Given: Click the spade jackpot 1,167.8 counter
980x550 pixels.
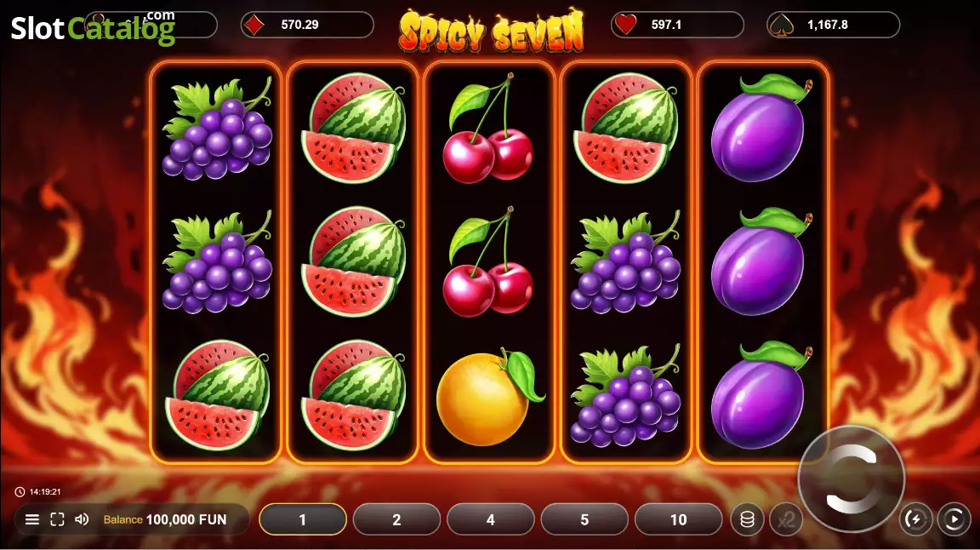Looking at the screenshot, I should 833,25.
